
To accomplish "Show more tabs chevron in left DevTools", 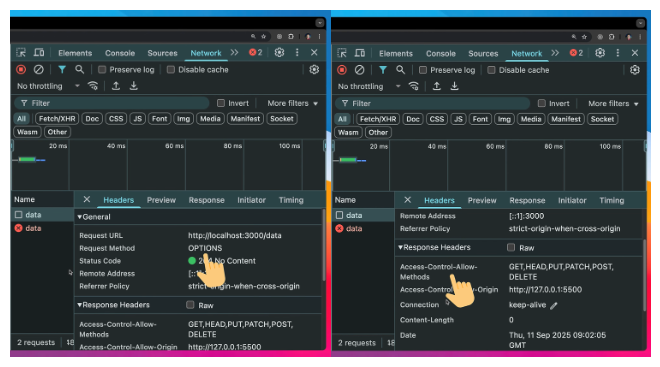I will tap(234, 53).
